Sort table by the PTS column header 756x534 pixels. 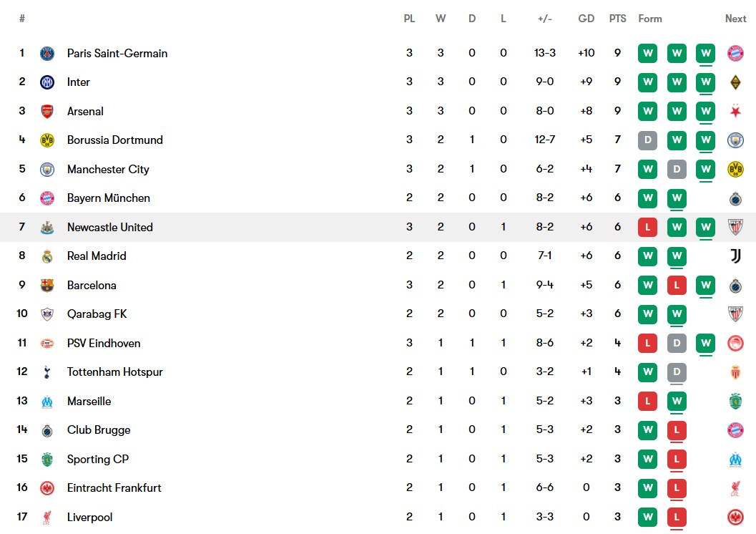click(x=617, y=19)
